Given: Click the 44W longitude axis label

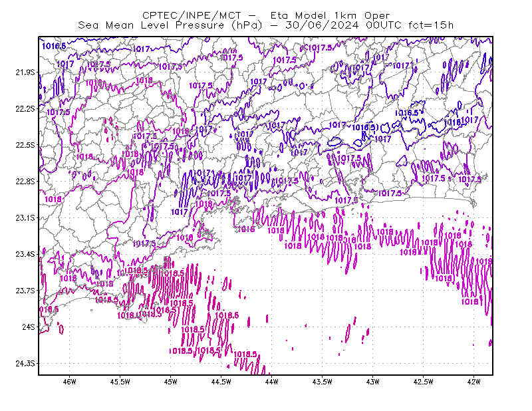Looking at the screenshot, I should coord(272,382).
